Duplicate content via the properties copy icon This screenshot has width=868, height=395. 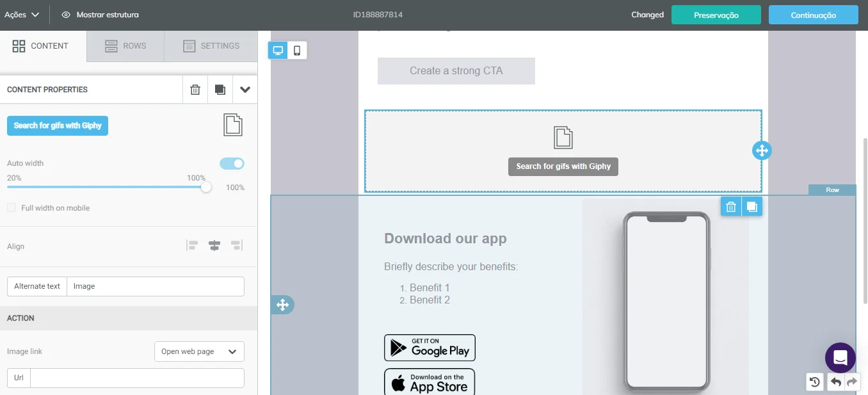(x=220, y=90)
